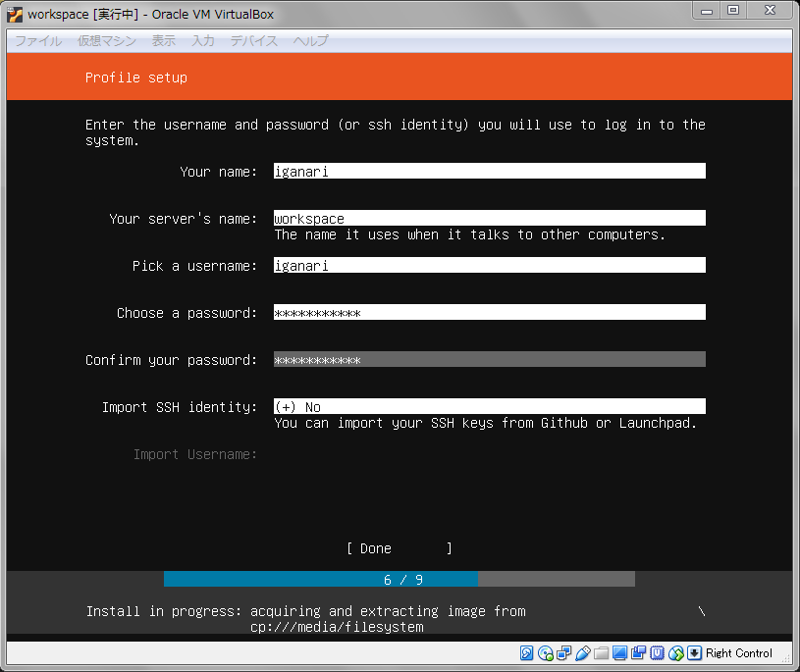
Task: Open the 仮想マシン menu
Action: tap(107, 40)
